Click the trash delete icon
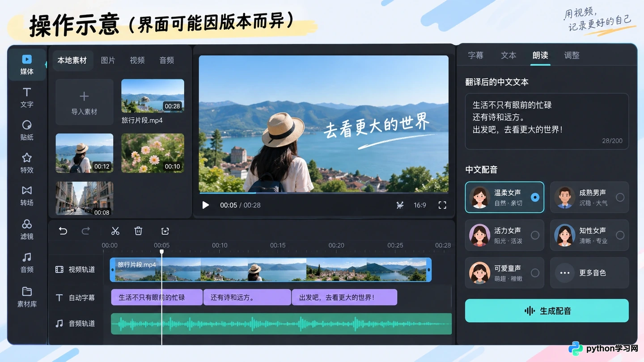The image size is (644, 362). coord(138,231)
